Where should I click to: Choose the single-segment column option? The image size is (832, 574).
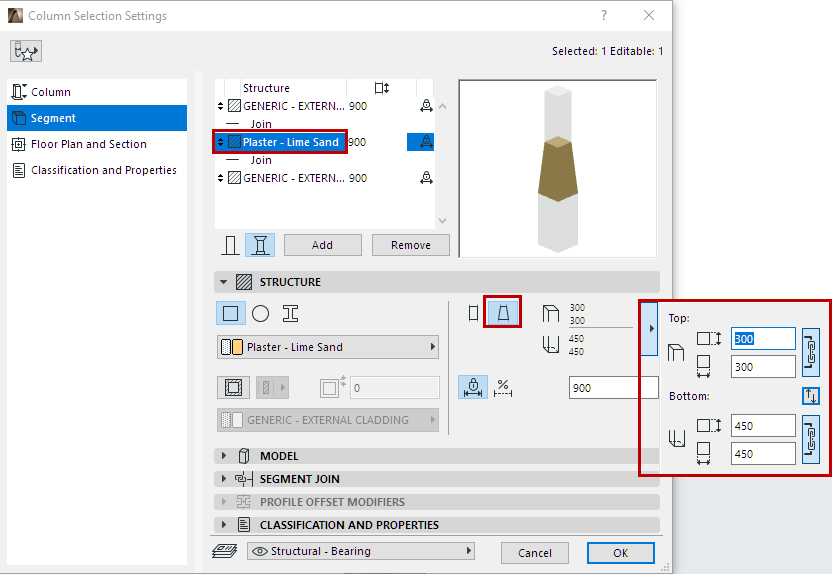230,245
